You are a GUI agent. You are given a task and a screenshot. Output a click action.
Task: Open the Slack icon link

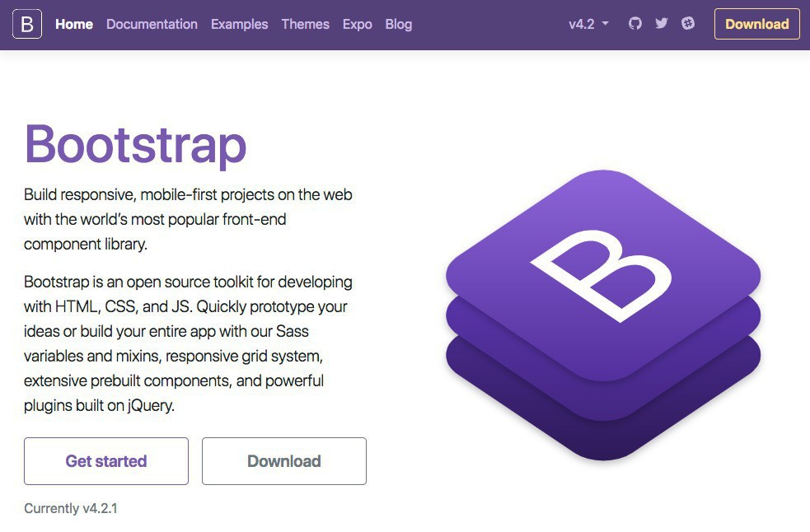coord(687,23)
